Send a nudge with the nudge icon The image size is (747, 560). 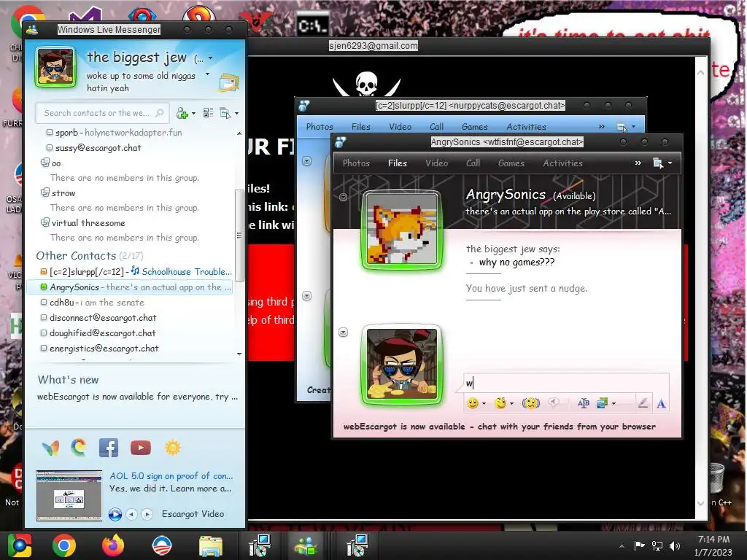530,403
